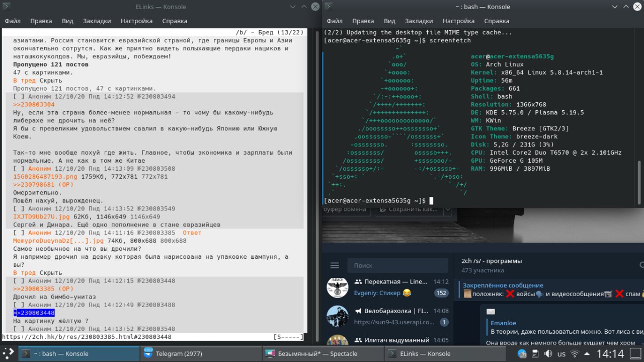This screenshot has height=362, width=644.
Task: Tick the checkbox for post №230803488
Action: [x=19, y=305]
